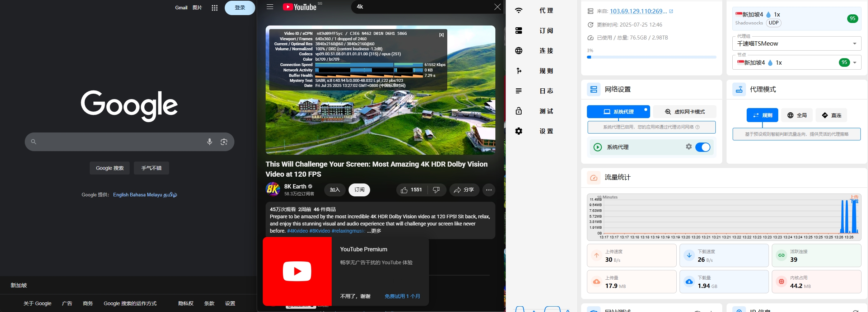The width and height of the screenshot is (868, 312).
Task: Click the update time refresh icon
Action: (591, 25)
